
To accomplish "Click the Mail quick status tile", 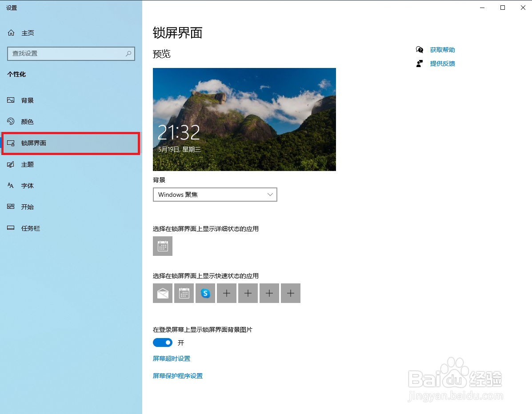I will [x=163, y=293].
